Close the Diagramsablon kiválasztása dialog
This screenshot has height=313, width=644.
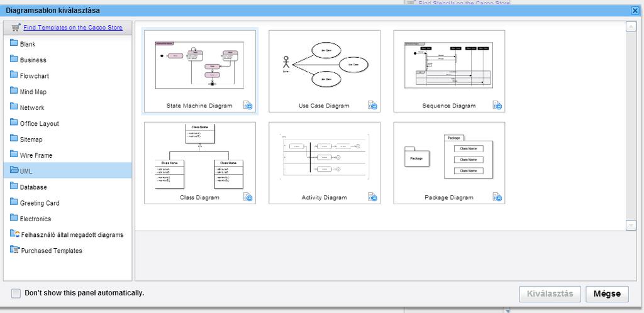[x=635, y=11]
